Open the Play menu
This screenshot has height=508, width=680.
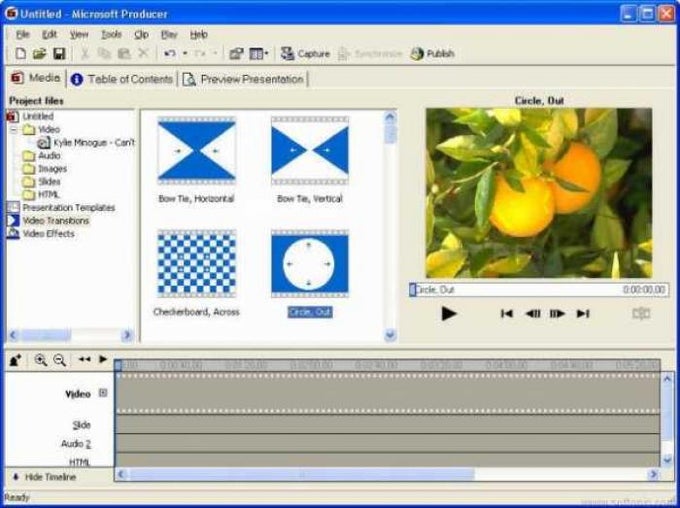[169, 34]
